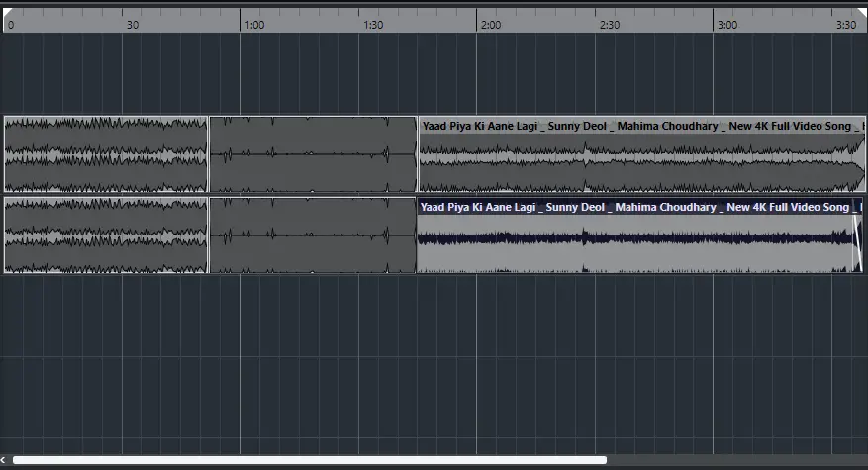Select the first loud audio clip on the upper track
The image size is (868, 470).
tap(106, 154)
